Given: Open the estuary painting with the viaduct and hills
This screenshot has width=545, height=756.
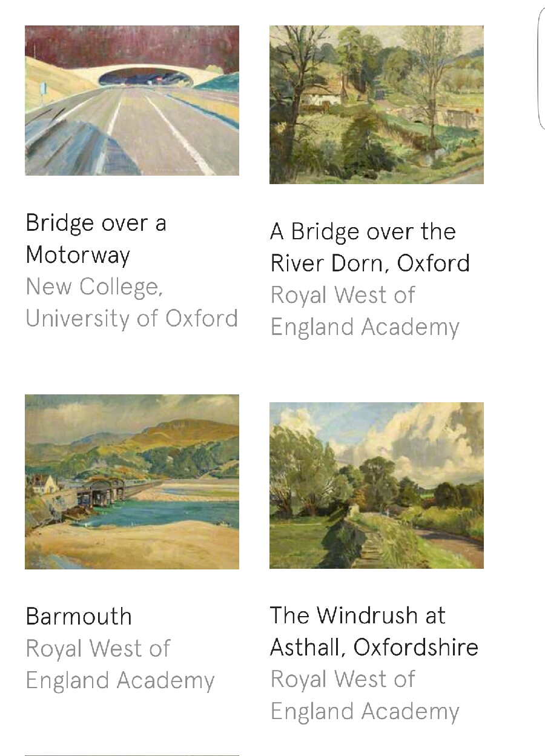Looking at the screenshot, I should 132,482.
